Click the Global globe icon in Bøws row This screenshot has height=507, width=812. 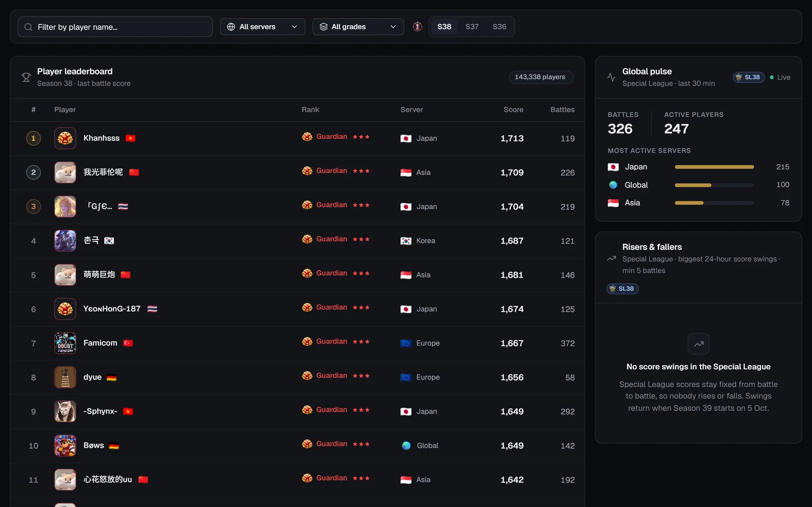tap(406, 446)
